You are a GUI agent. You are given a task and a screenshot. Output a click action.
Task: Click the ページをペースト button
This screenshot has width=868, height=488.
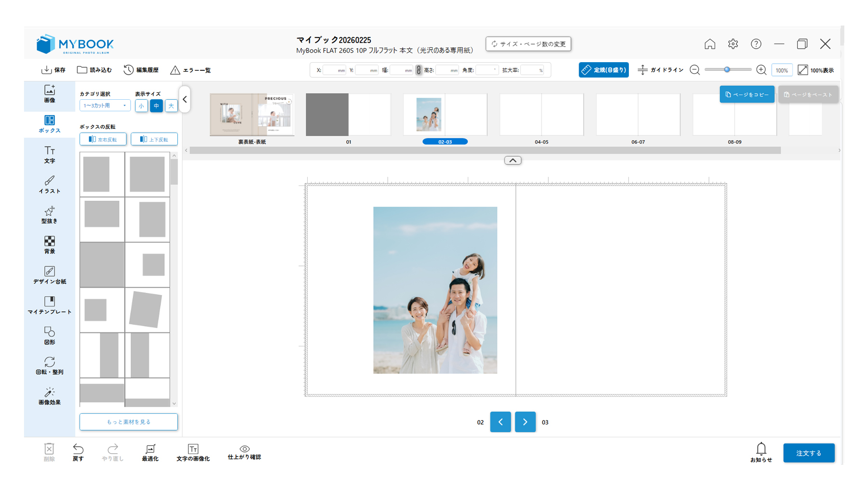coord(808,94)
